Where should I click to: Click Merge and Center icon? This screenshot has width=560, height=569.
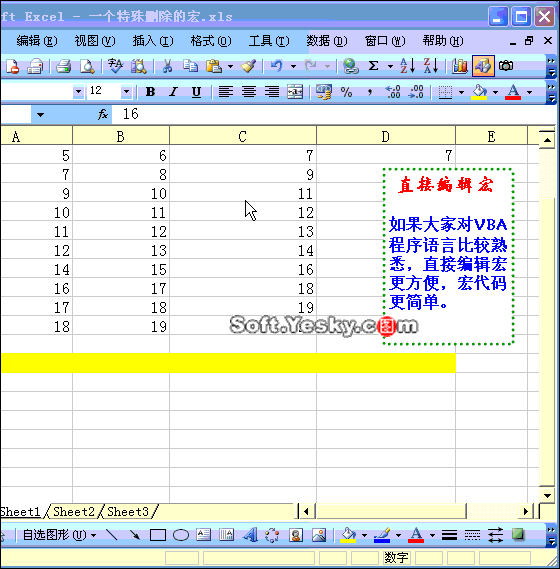click(x=295, y=92)
